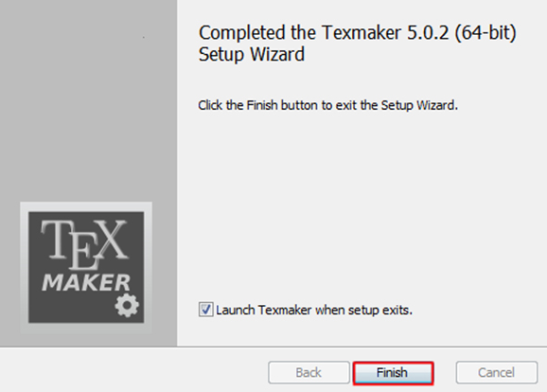This screenshot has width=547, height=392.
Task: Click the 'Completed the Texmaker' heading line
Action: point(357,33)
